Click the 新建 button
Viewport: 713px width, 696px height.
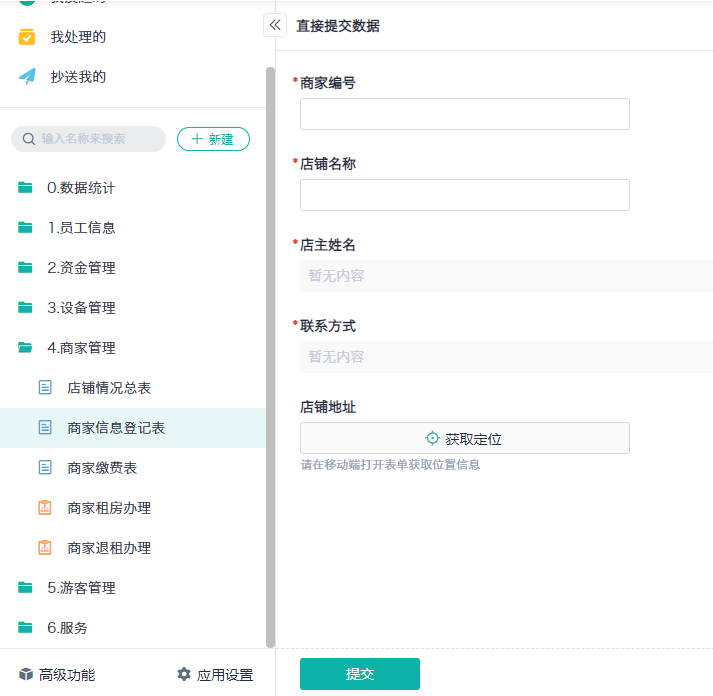(x=213, y=139)
